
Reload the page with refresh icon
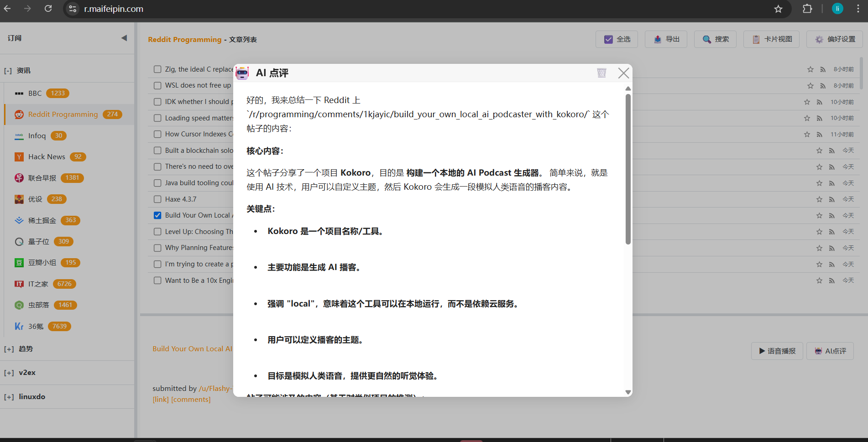(48, 9)
